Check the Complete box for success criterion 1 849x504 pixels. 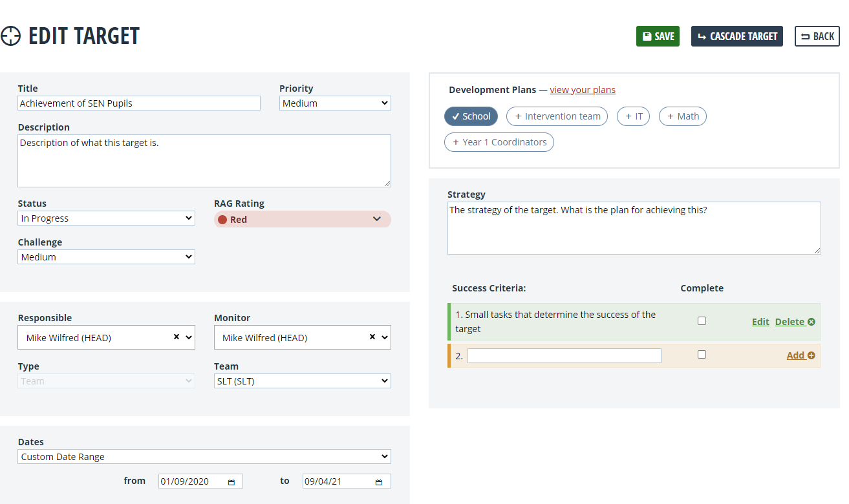coord(702,320)
